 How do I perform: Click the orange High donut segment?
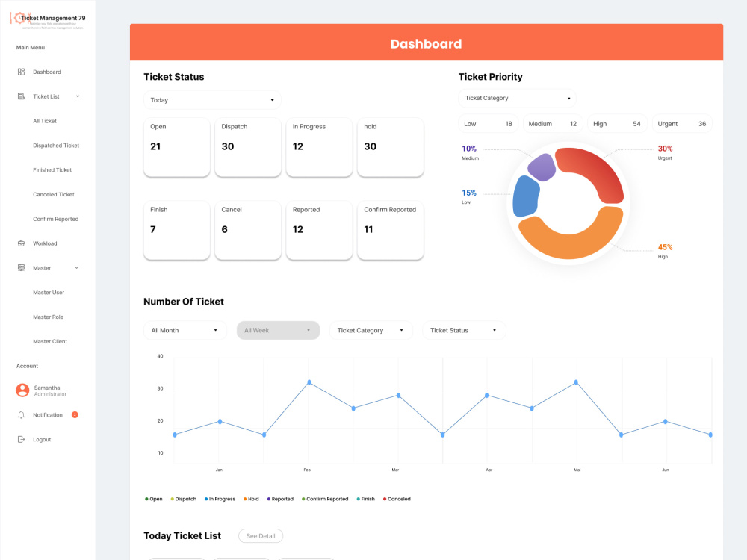(x=569, y=245)
